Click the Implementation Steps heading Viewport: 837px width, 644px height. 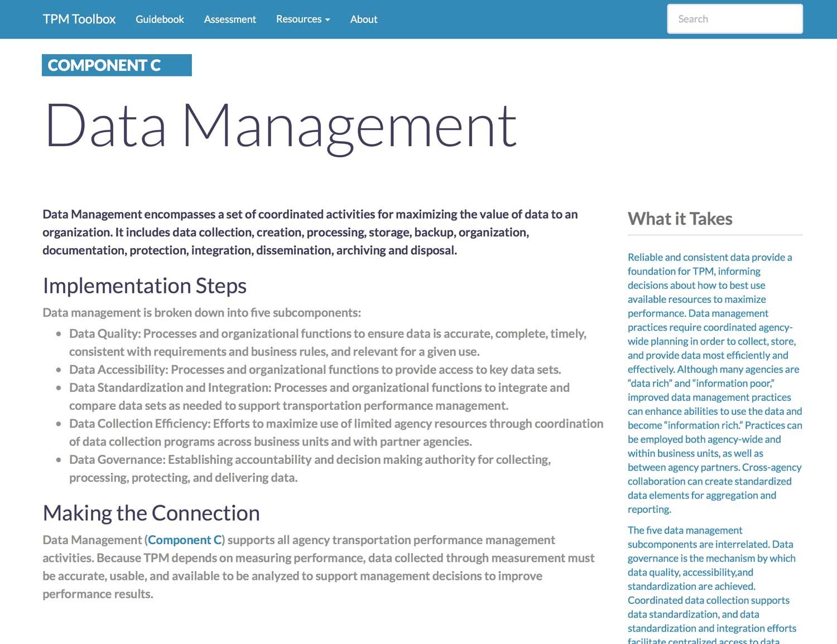pyautogui.click(x=145, y=285)
